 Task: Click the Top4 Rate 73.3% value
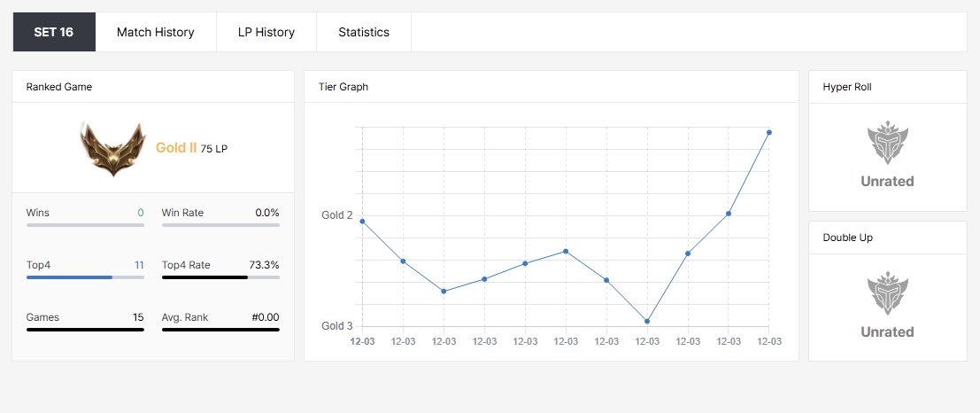265,265
